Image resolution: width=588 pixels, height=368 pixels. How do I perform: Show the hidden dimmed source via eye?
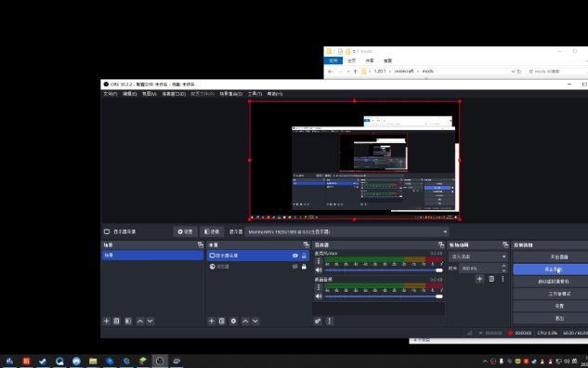tap(295, 267)
